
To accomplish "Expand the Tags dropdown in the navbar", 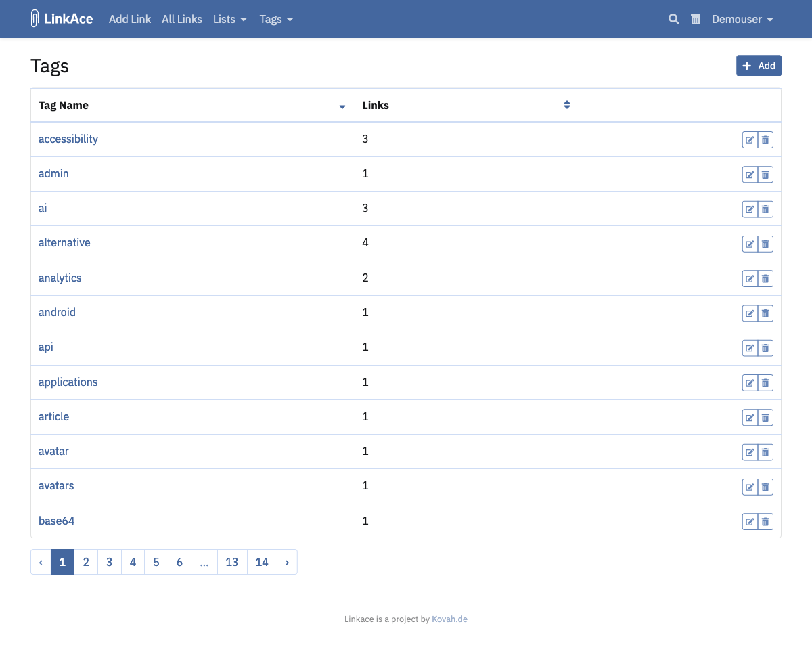I will (x=276, y=19).
